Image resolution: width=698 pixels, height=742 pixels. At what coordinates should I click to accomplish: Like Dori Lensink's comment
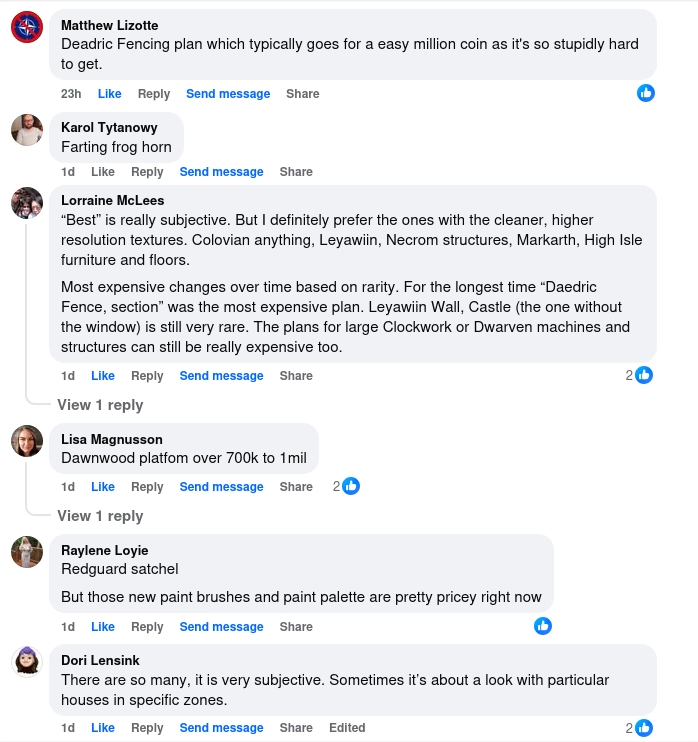(103, 728)
